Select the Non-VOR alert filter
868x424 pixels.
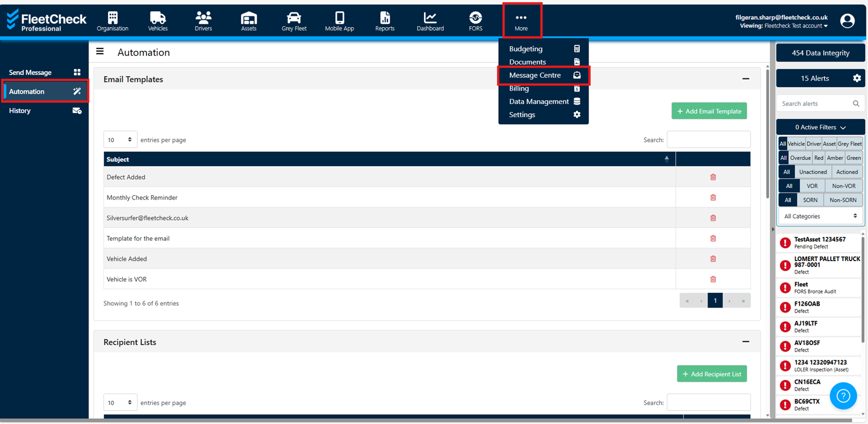[x=844, y=186]
